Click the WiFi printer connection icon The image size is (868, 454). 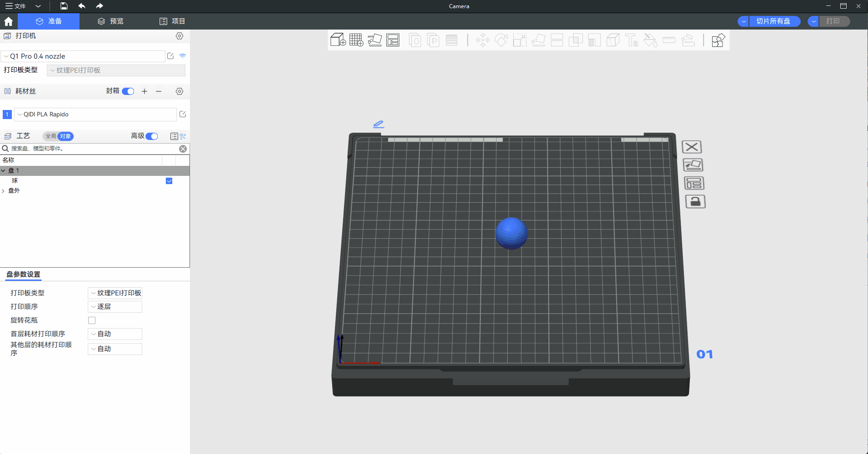[183, 56]
